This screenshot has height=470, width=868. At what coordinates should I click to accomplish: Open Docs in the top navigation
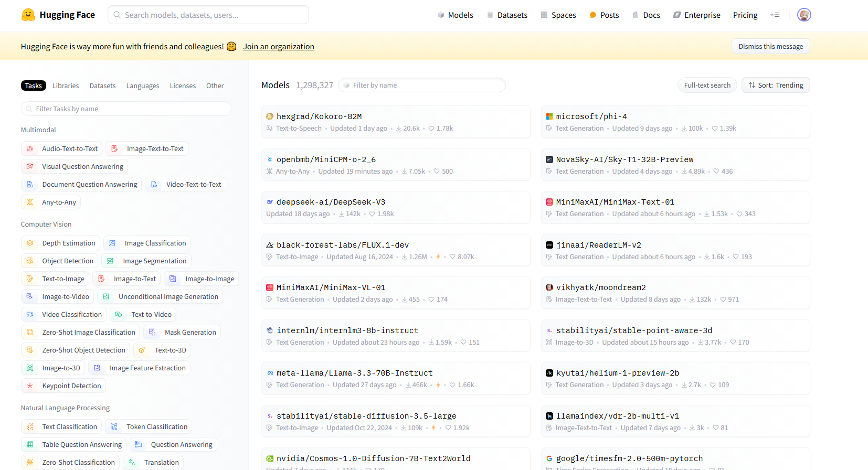pos(646,15)
